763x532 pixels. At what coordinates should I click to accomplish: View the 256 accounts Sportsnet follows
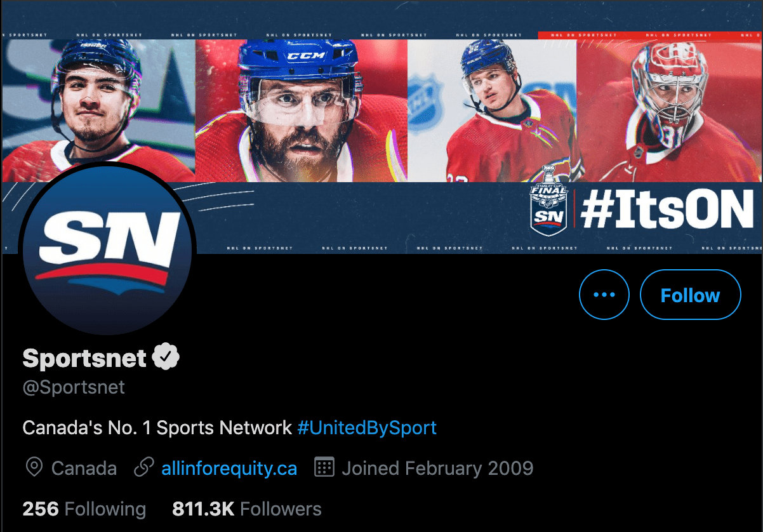pyautogui.click(x=83, y=509)
